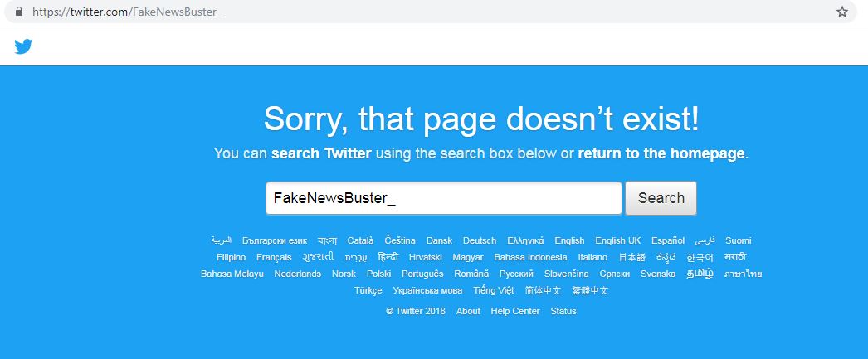
Task: Click the browser address bar URL
Action: [x=127, y=12]
